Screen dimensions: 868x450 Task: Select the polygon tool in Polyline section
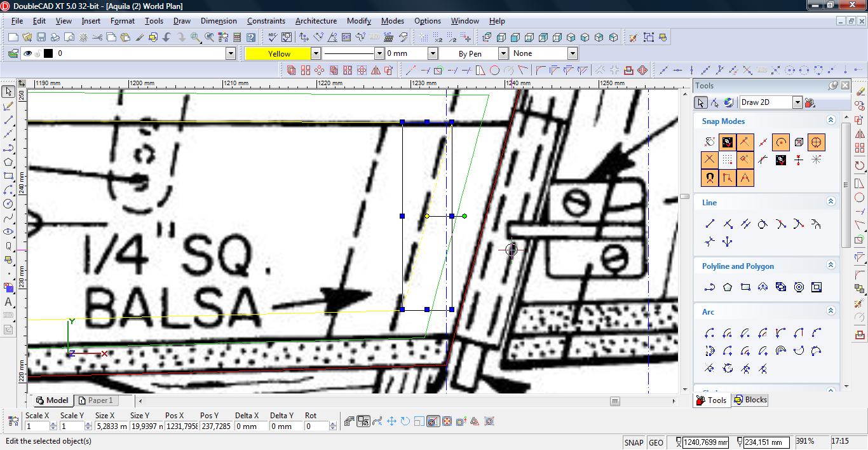click(x=728, y=287)
